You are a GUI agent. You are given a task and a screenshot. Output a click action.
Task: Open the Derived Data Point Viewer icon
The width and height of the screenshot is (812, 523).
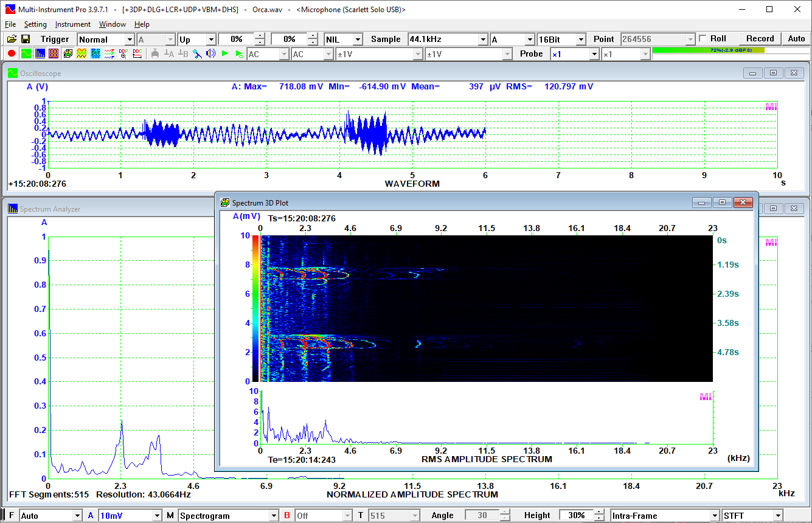coord(123,54)
